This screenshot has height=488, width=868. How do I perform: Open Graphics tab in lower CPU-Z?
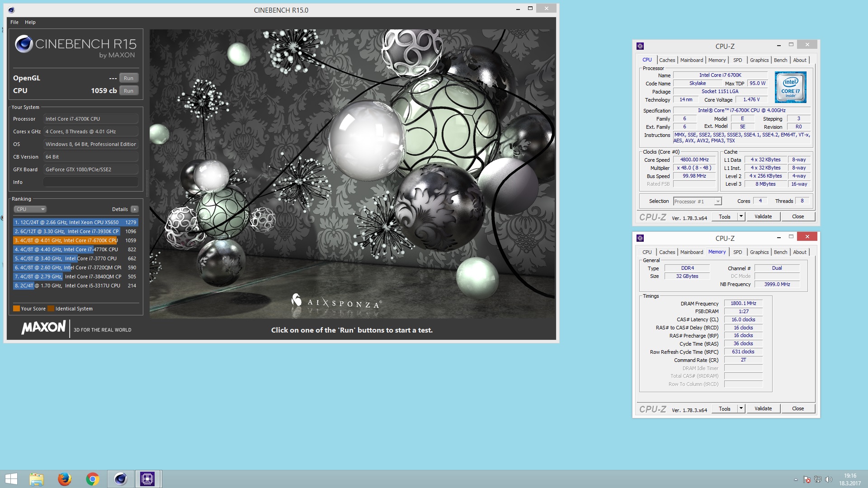click(759, 252)
